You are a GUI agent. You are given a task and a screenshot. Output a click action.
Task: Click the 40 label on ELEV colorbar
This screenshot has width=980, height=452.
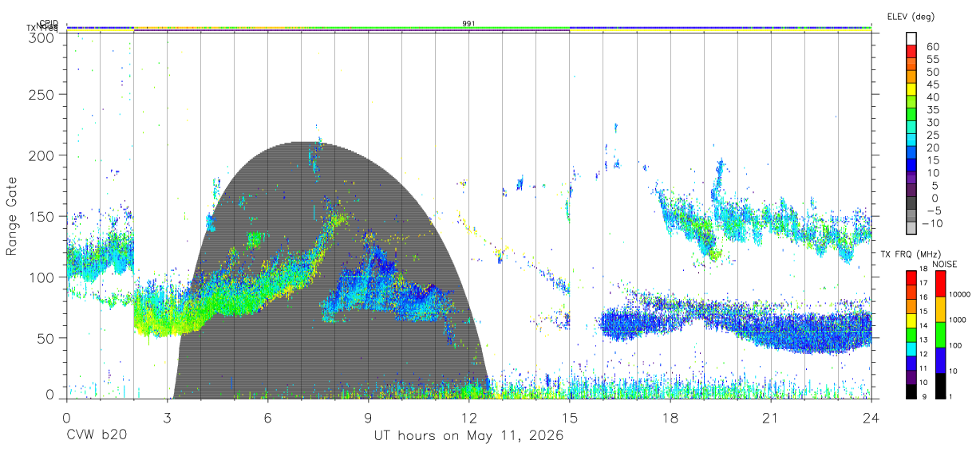coord(932,97)
